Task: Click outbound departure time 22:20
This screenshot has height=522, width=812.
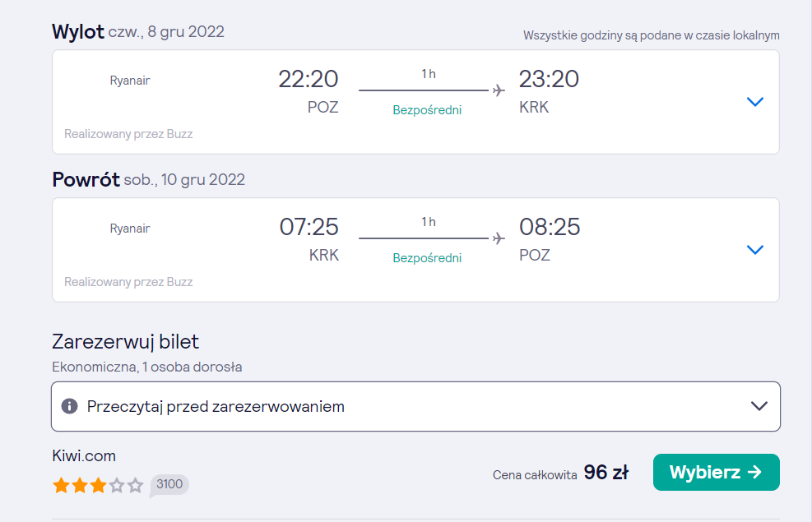Action: click(309, 79)
